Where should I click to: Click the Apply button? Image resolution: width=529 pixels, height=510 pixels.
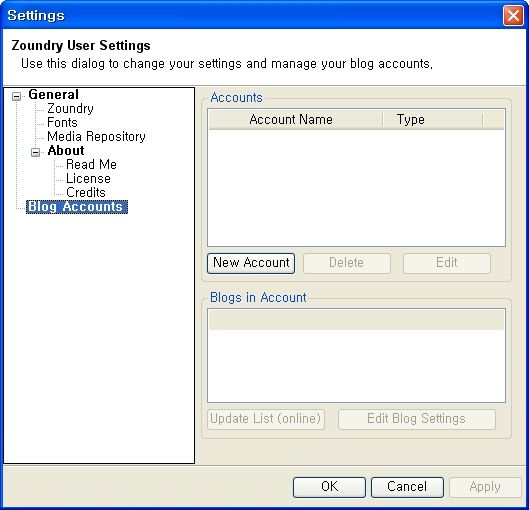(485, 487)
